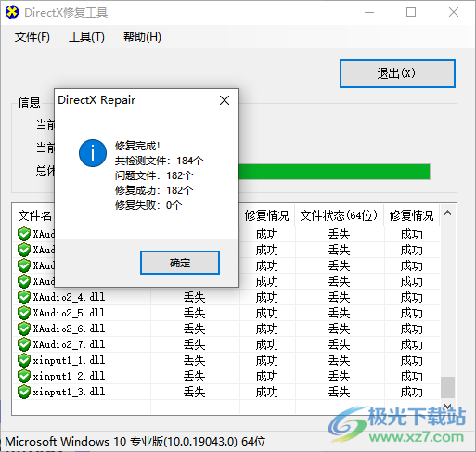This screenshot has width=476, height=452.
Task: Click the 信息 group label
Action: (x=29, y=102)
